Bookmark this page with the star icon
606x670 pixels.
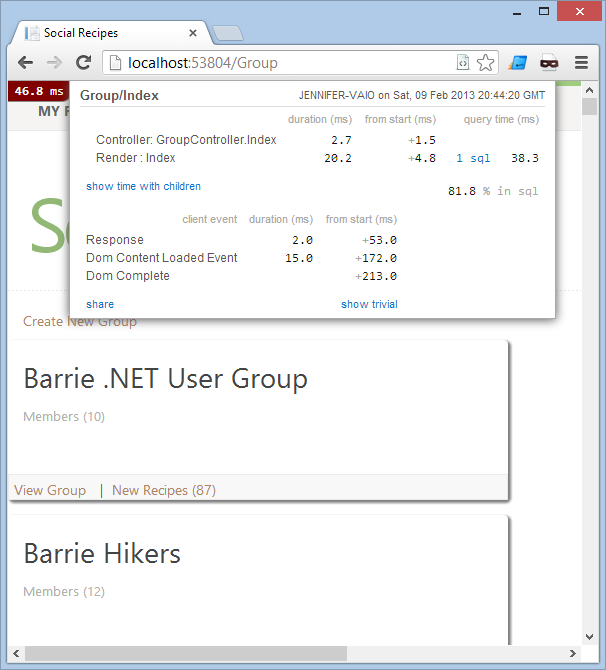486,63
